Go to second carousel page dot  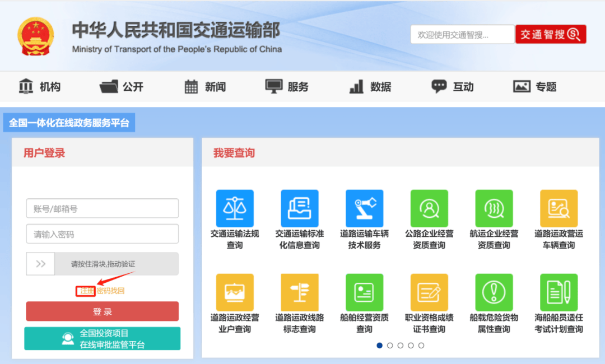coord(390,346)
